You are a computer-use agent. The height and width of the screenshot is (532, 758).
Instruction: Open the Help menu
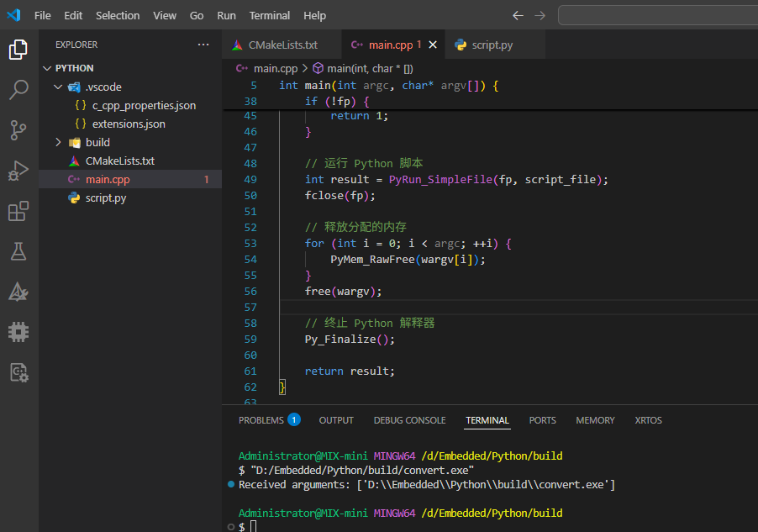[x=314, y=15]
